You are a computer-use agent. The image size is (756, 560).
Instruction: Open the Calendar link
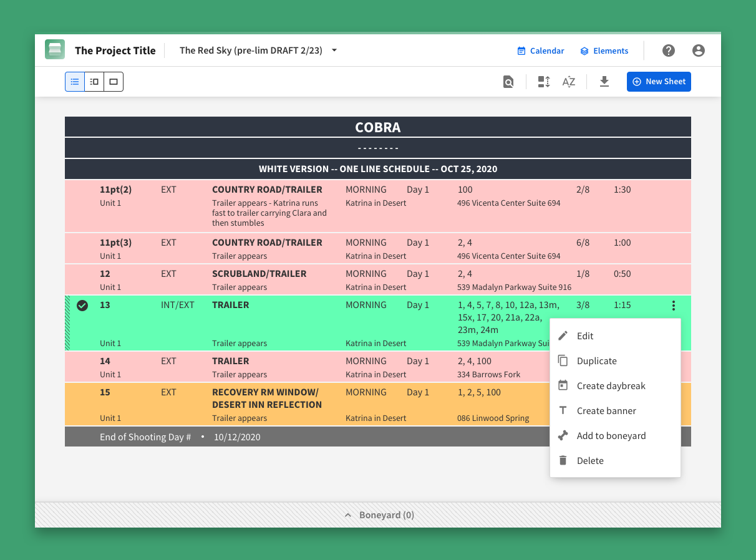541,51
